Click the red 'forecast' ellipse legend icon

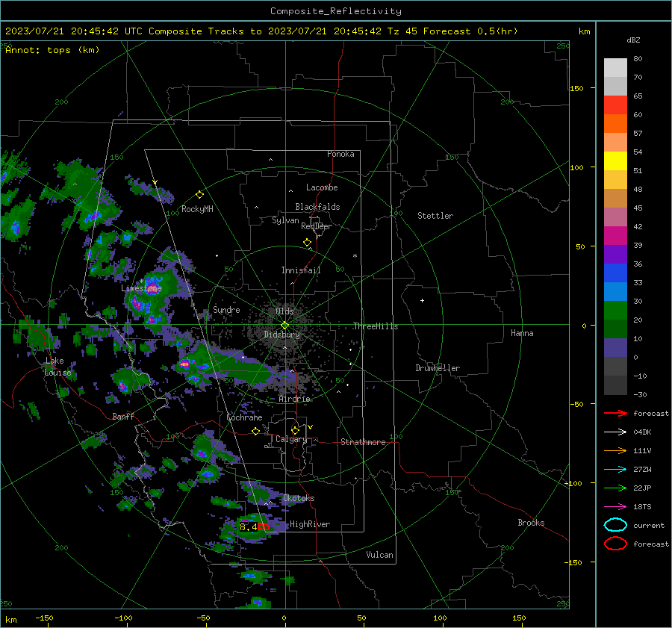click(x=615, y=544)
